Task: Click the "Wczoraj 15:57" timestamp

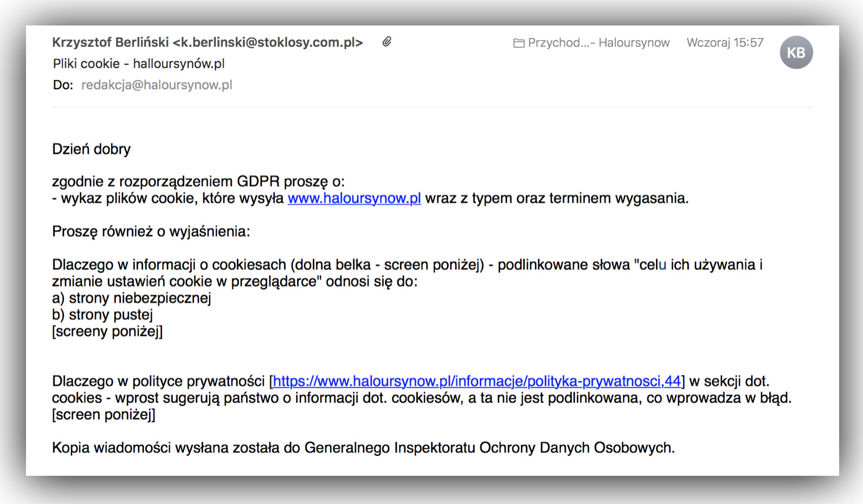Action: click(725, 43)
